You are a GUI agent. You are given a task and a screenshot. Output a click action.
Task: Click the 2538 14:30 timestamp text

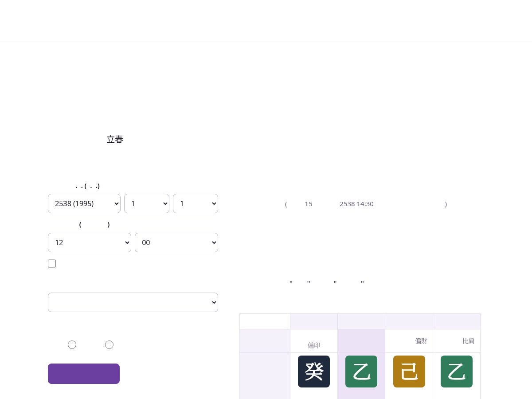pyautogui.click(x=356, y=204)
